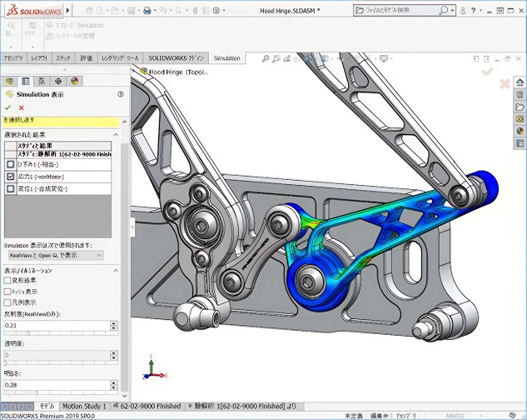Image resolution: width=527 pixels, height=420 pixels.
Task: Uncheck the checked second result checkbox
Action: 11,176
